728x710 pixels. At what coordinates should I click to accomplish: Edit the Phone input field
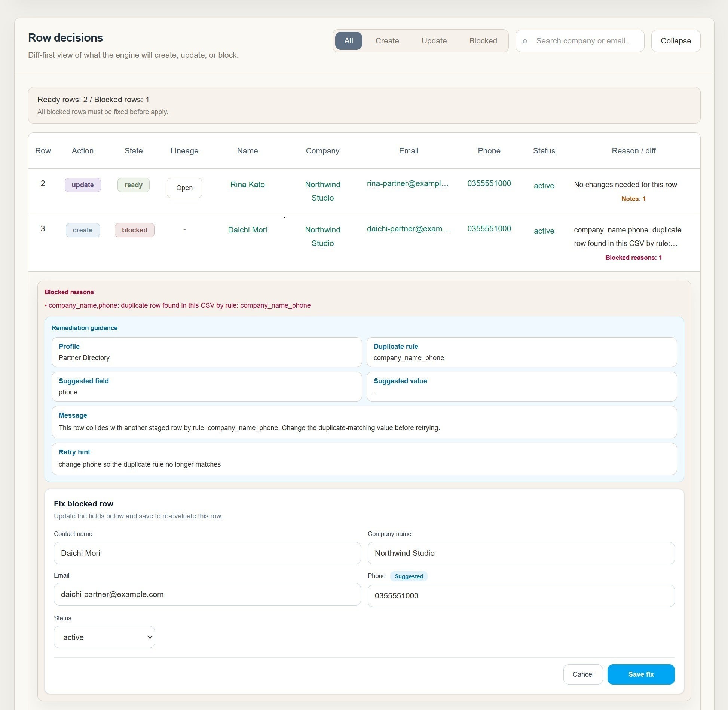[521, 596]
